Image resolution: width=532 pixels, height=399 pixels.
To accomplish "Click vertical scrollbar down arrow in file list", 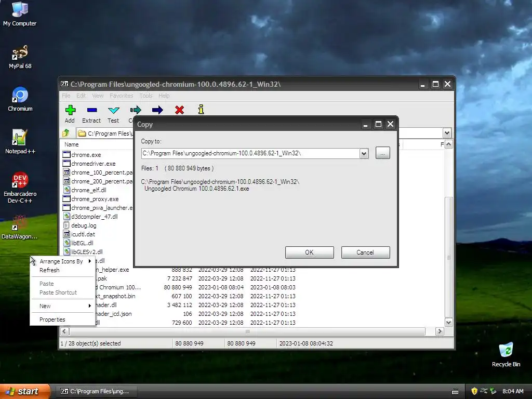I will pos(448,322).
